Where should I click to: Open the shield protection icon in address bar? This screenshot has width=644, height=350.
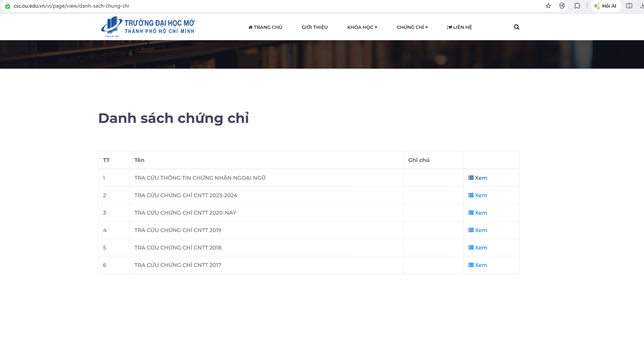562,6
